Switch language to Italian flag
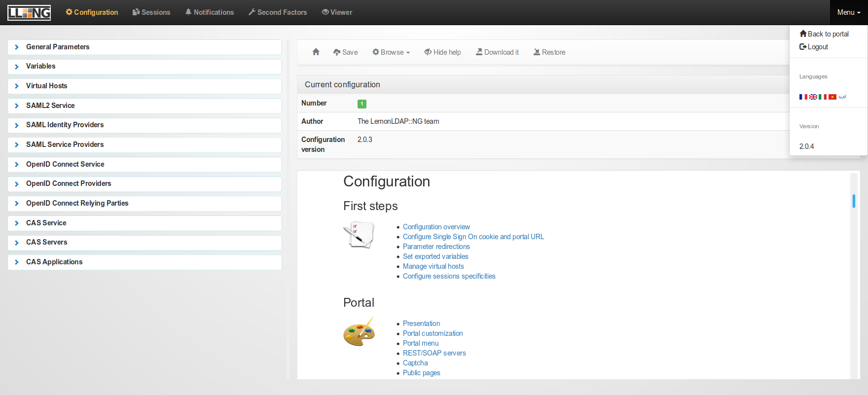868x395 pixels. tap(823, 97)
